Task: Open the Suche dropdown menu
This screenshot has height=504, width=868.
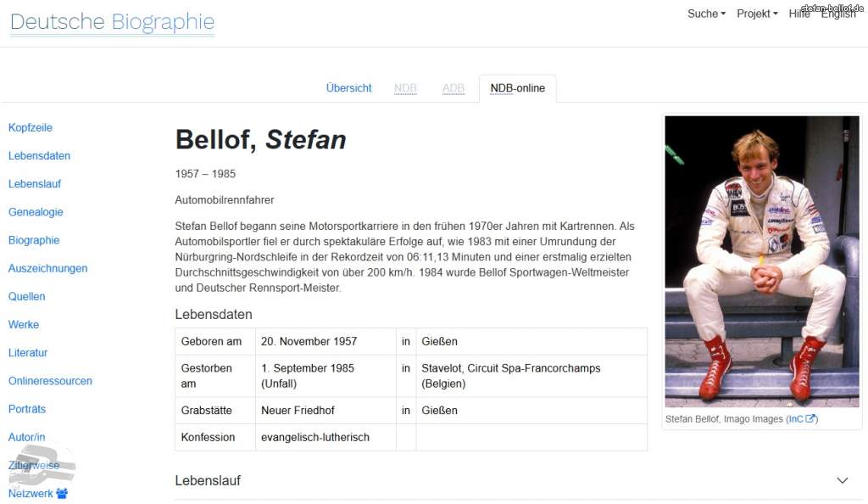Action: [x=705, y=14]
